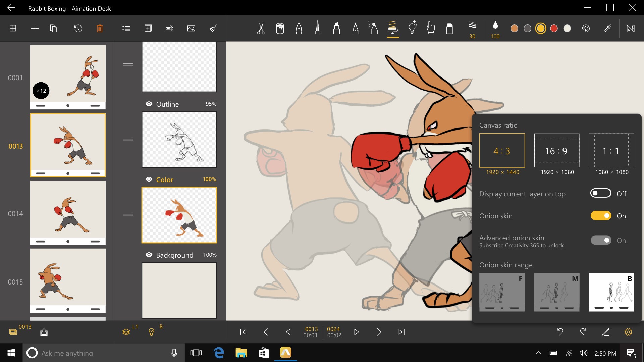Click the settings gear icon
Viewport: 644px width, 362px height.
(628, 332)
